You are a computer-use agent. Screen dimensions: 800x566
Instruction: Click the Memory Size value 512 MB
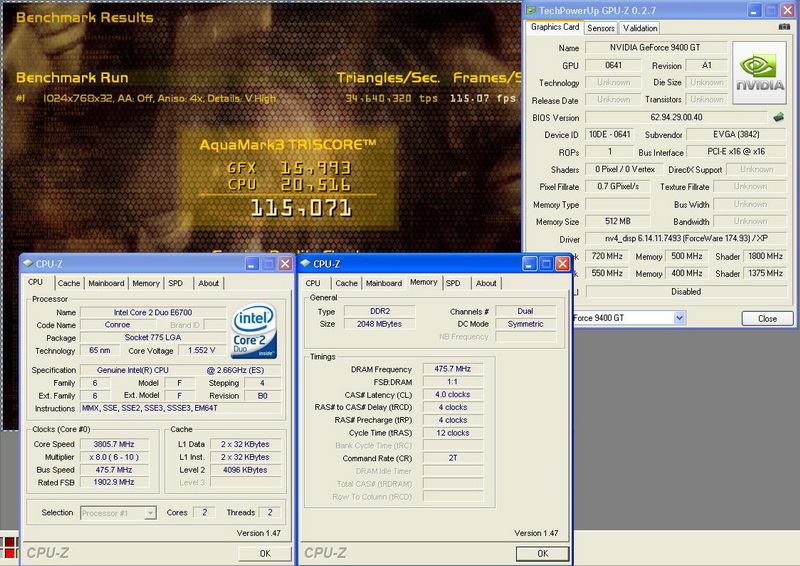[x=617, y=222]
